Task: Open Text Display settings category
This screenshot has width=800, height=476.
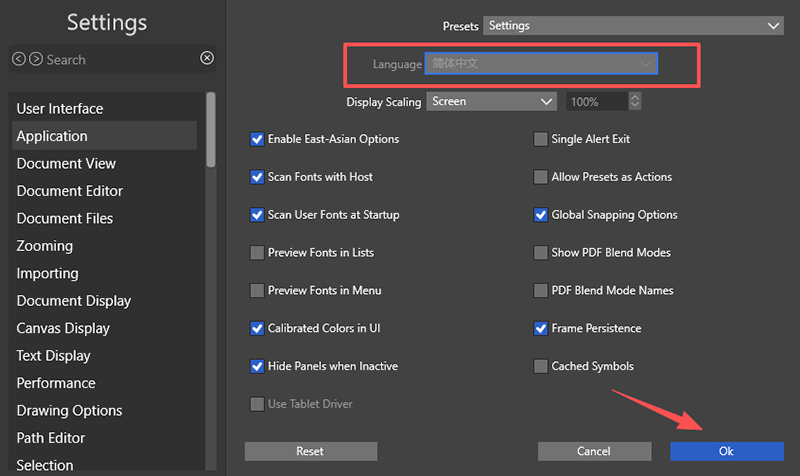Action: click(x=104, y=356)
